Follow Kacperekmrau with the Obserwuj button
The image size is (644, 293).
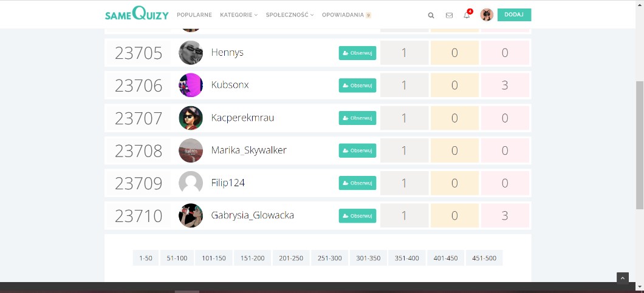(357, 118)
